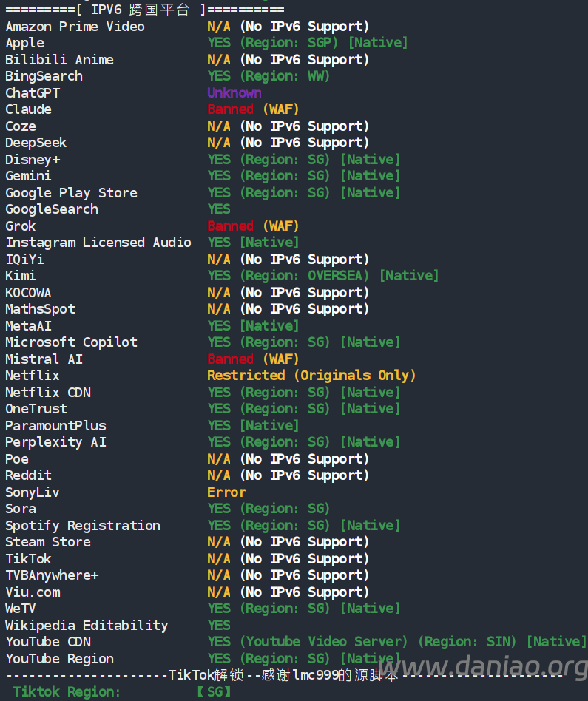
Task: Select 'Instagram Licensed Audio' label
Action: tap(98, 243)
